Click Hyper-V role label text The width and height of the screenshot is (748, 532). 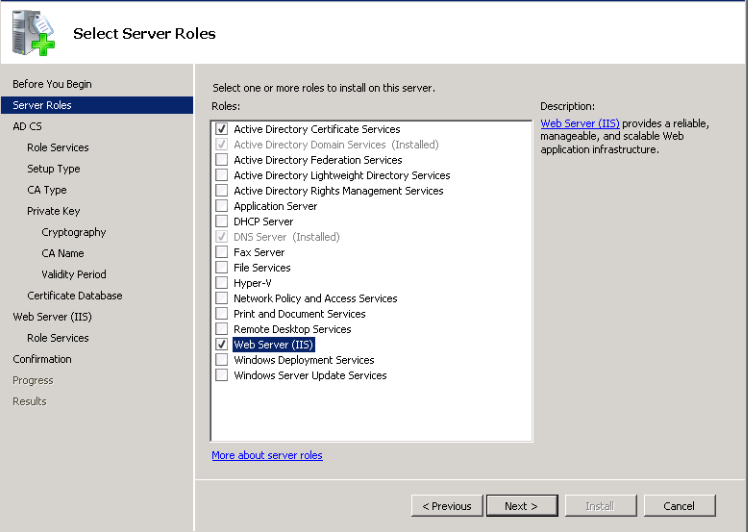[x=252, y=283]
